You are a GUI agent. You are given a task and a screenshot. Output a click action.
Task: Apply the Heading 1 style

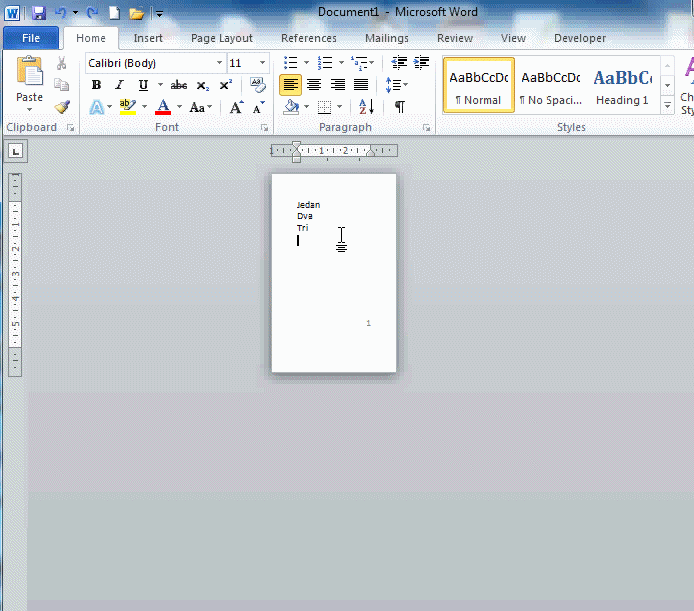click(622, 85)
